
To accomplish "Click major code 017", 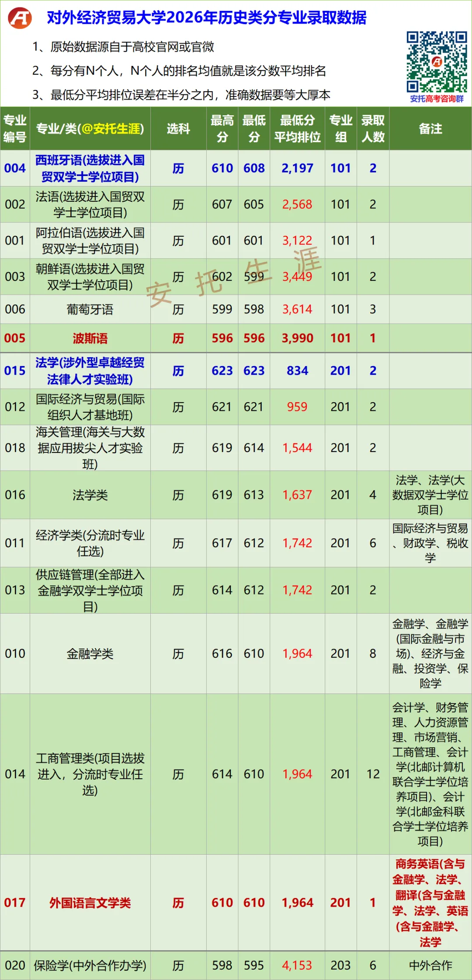I will [15, 903].
